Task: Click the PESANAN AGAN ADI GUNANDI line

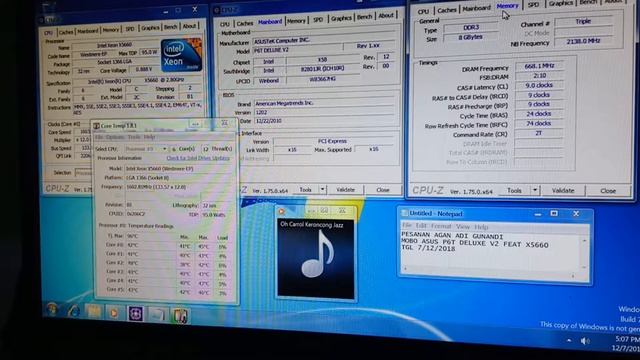Action: [452, 236]
